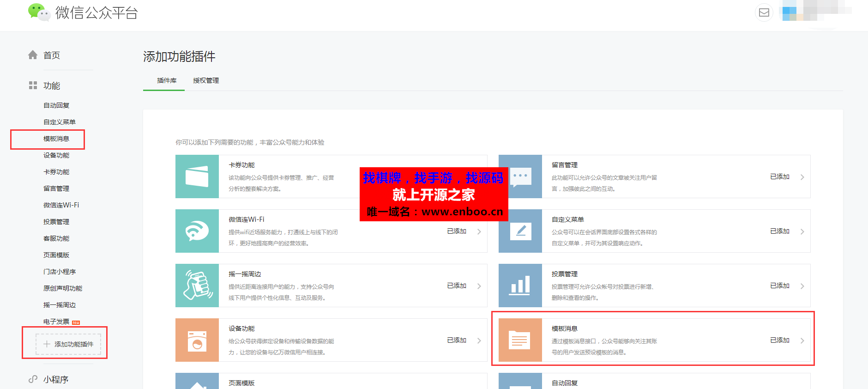868x389 pixels.
Task: Switch to the 插件库 tab
Action: pos(167,80)
